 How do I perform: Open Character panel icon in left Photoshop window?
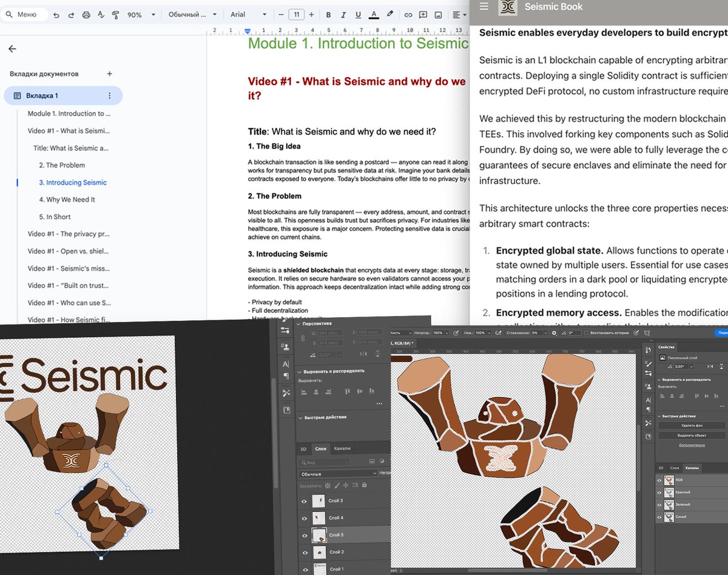pos(286,364)
